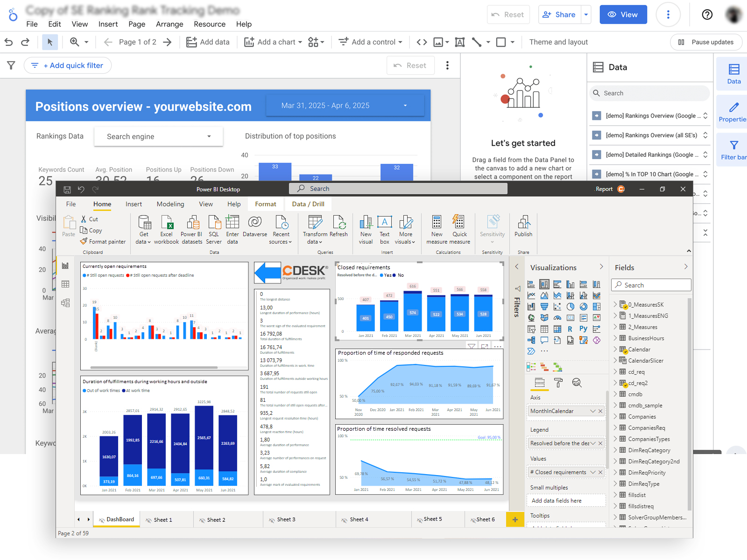Switch to Data view in the left sidebar
Screen dimensions: 747x560
66,284
